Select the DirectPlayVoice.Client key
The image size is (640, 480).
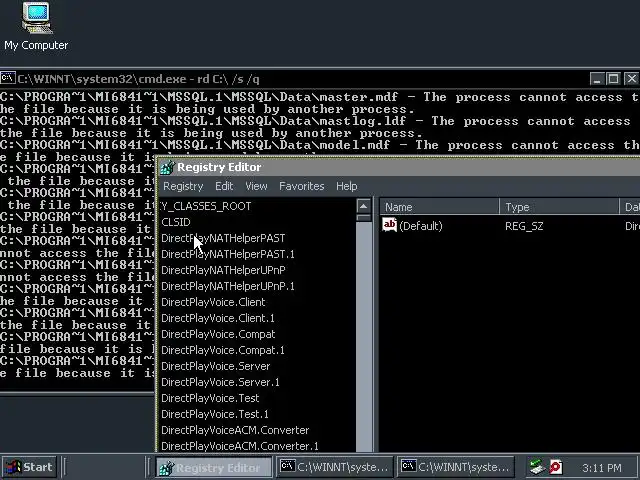(x=213, y=302)
